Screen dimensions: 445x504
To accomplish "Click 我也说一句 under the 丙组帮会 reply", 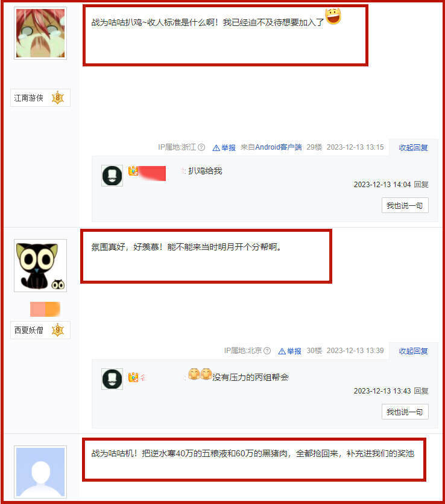I will [405, 412].
